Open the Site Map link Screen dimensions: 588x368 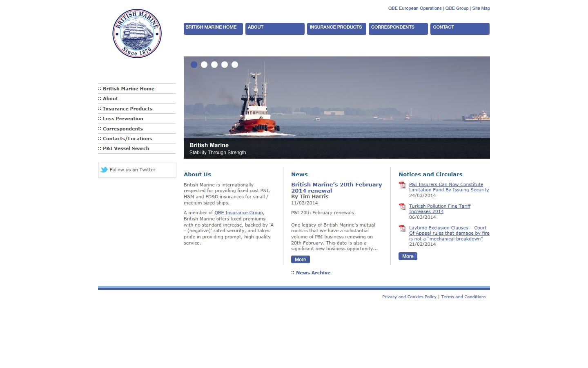[x=481, y=8]
